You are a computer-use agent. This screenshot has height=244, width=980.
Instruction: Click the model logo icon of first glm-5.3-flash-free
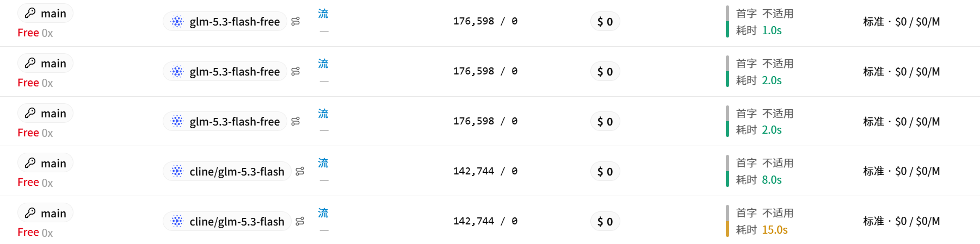[177, 22]
